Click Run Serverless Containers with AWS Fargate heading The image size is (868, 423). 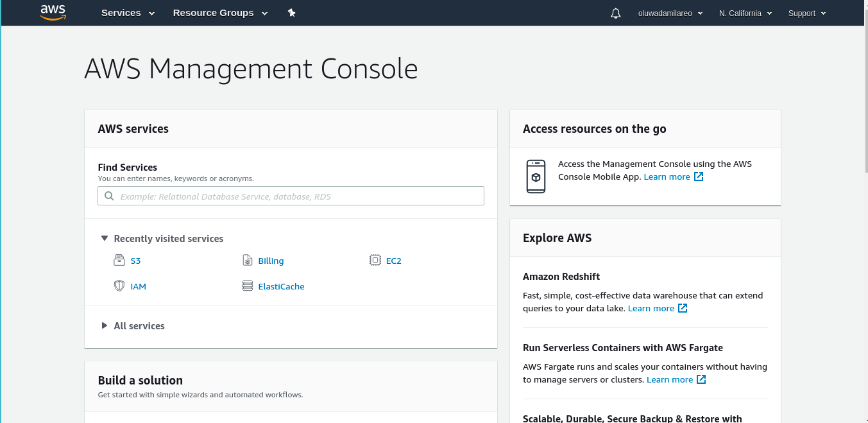623,348
